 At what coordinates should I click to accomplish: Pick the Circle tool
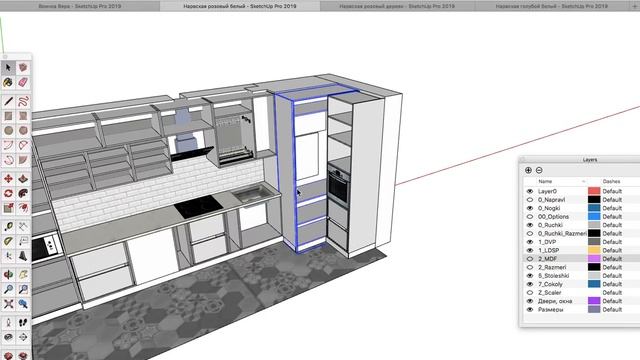pyautogui.click(x=8, y=131)
